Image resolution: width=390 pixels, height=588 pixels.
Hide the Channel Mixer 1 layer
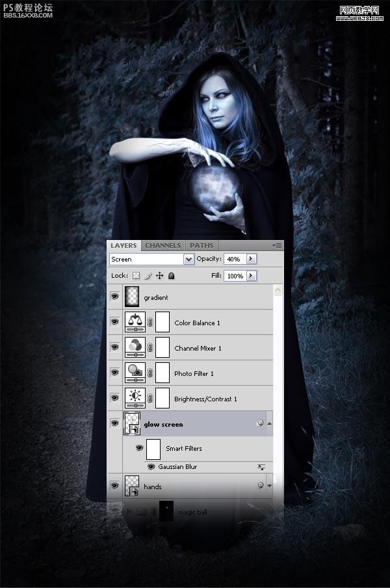coord(114,347)
